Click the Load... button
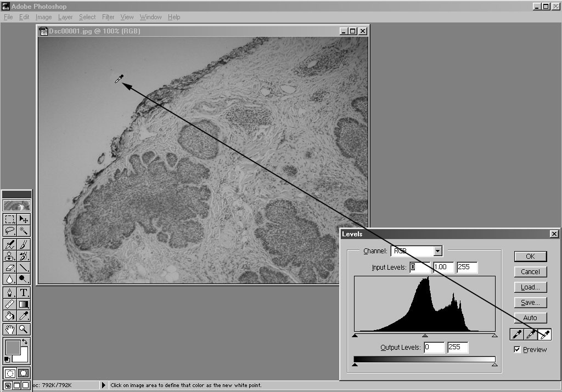 click(x=530, y=287)
